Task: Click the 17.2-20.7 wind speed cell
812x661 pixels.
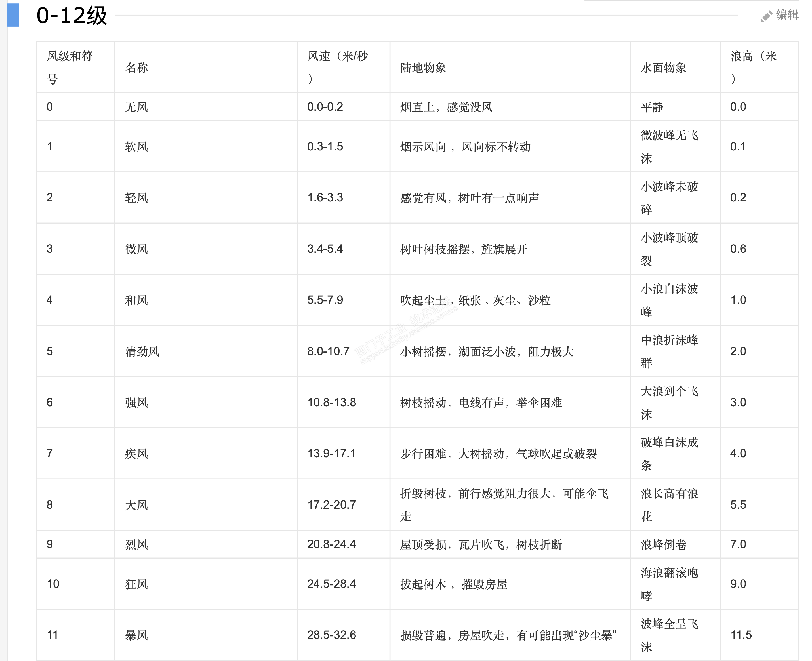Action: 331,504
